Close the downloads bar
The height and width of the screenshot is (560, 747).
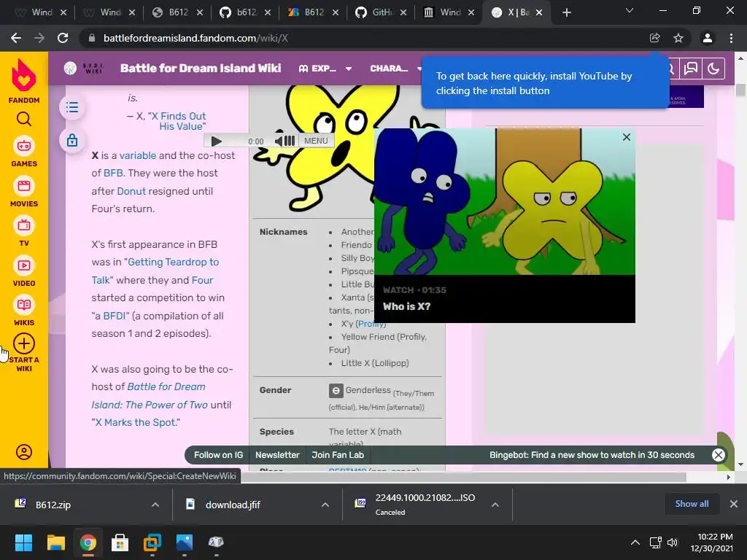734,504
